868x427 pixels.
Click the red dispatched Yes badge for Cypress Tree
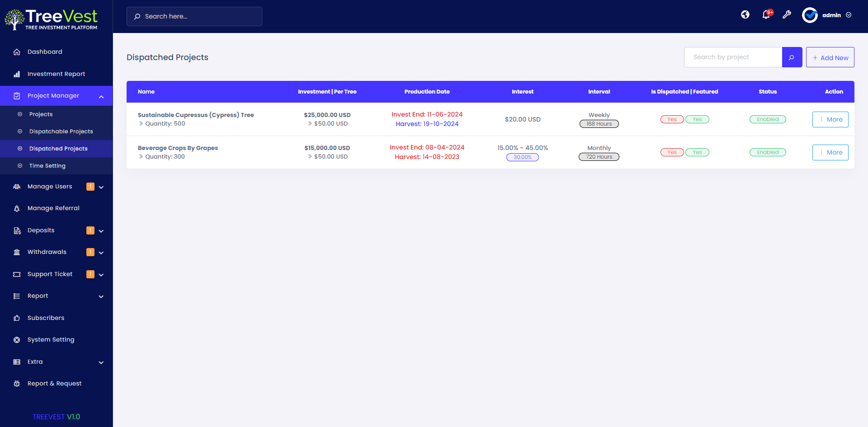point(672,119)
